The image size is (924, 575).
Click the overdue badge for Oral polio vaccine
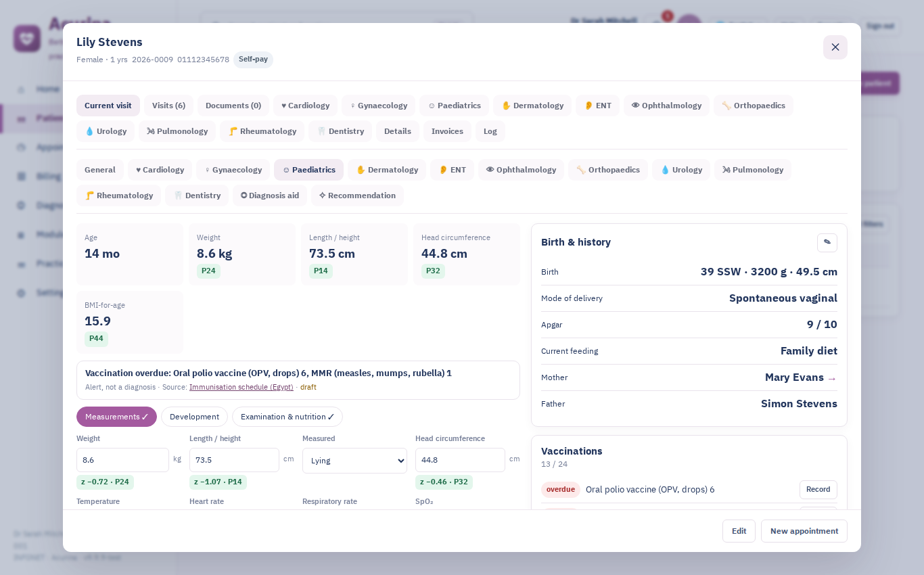[x=561, y=490]
